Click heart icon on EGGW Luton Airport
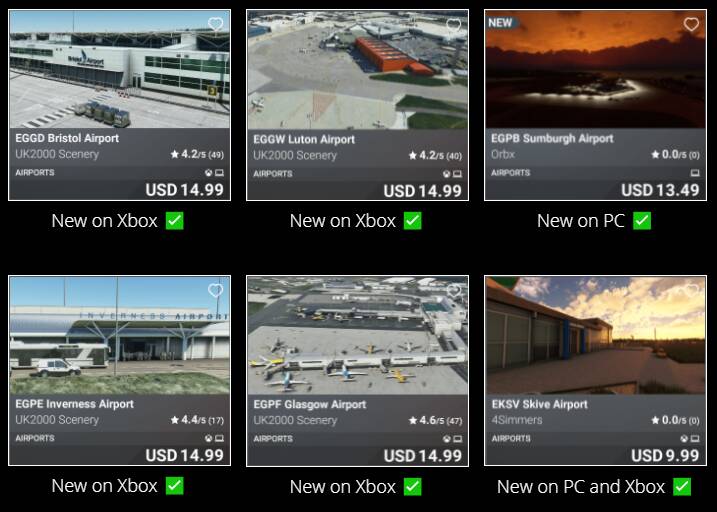 click(x=453, y=24)
